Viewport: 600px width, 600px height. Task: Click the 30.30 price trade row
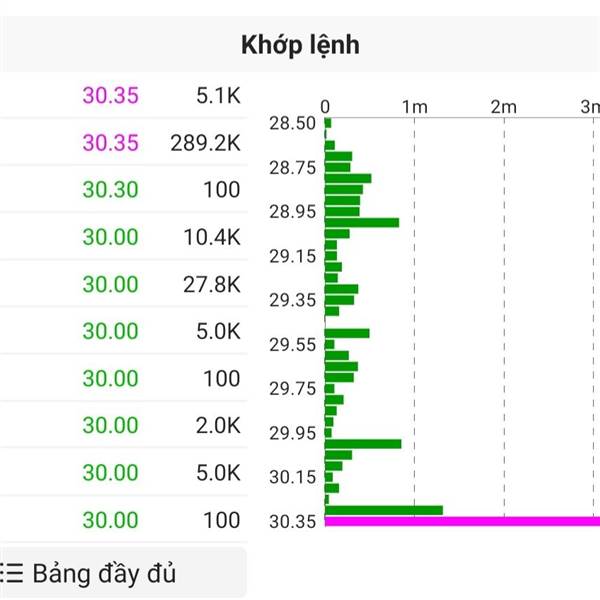pos(160,190)
